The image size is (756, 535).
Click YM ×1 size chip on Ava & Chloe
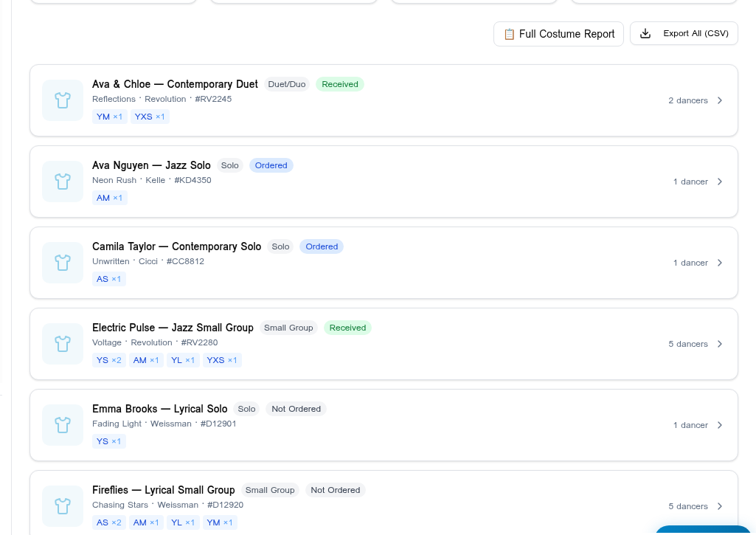109,117
